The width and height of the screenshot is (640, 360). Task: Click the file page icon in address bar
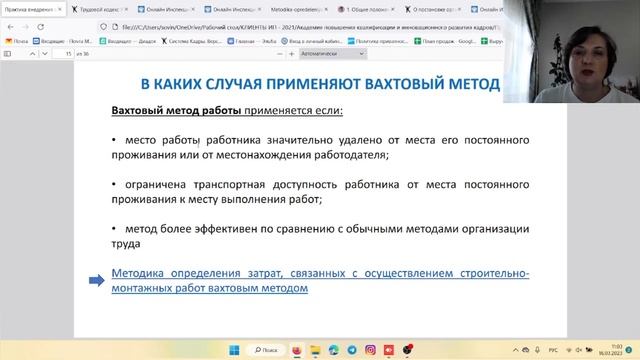click(115, 27)
